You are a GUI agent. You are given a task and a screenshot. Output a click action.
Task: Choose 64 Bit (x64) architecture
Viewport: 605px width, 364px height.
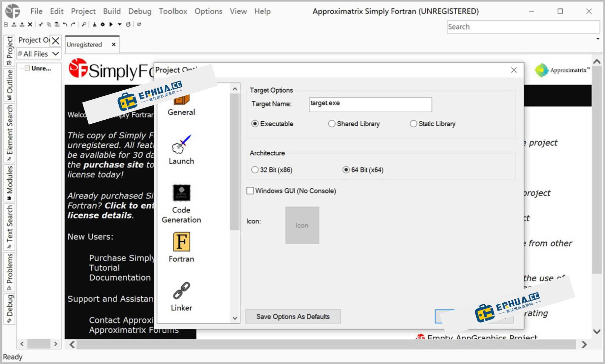[x=363, y=170]
